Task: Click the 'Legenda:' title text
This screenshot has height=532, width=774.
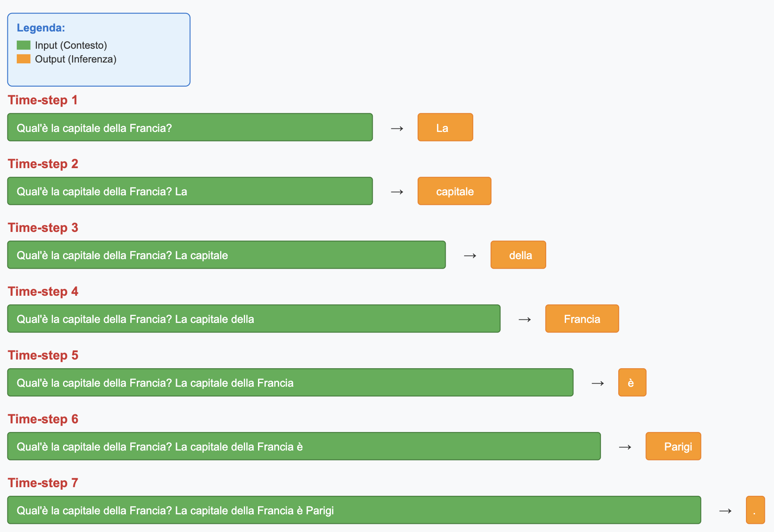Action: (41, 28)
